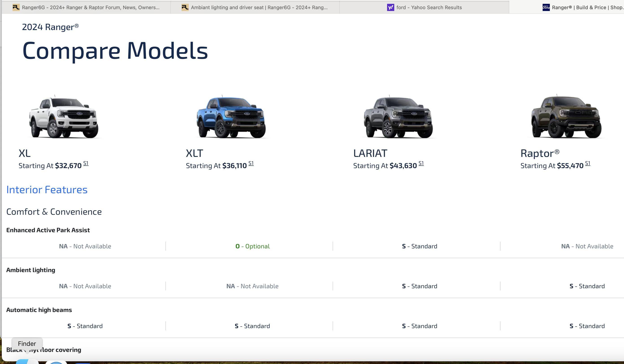Image resolution: width=624 pixels, height=364 pixels.
Task: Click XL Not Available value for Park Assist
Action: click(85, 246)
